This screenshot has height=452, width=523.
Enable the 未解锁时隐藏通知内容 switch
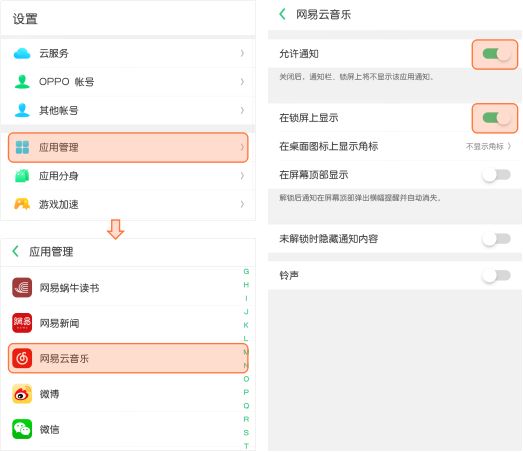point(496,239)
